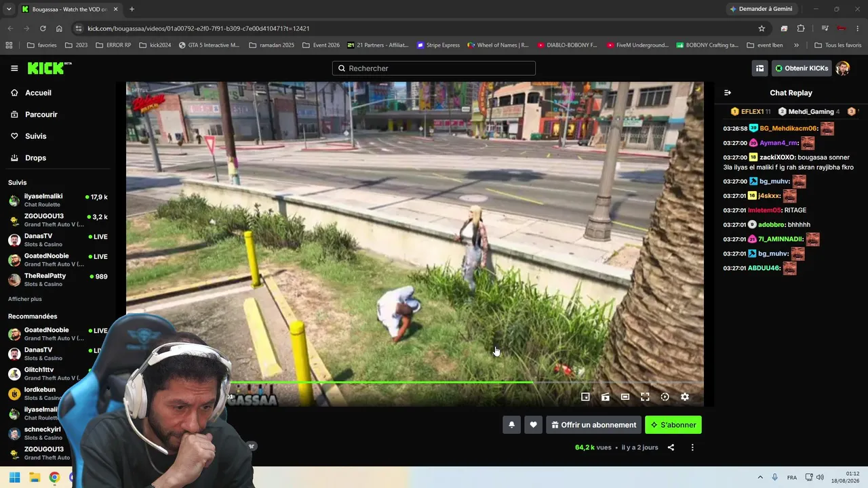Open the tab search dropdown arrow
The width and height of the screenshot is (868, 488).
pyautogui.click(x=9, y=9)
